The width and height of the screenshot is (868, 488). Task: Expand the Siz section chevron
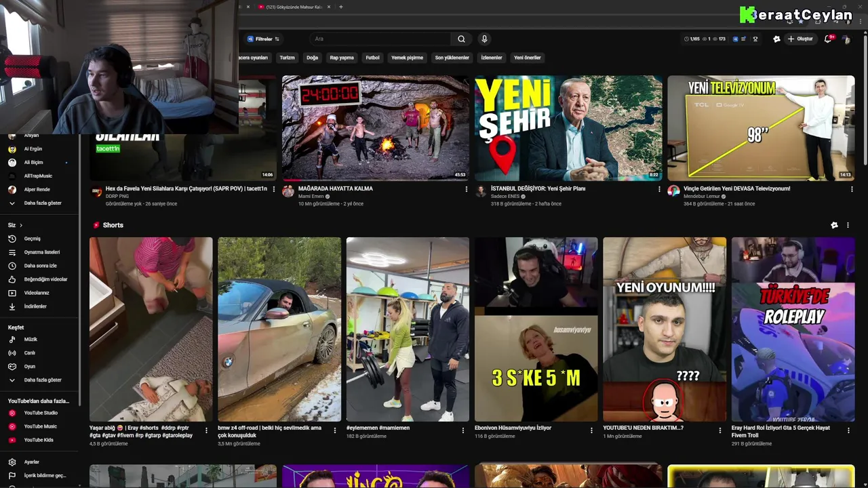(21, 225)
